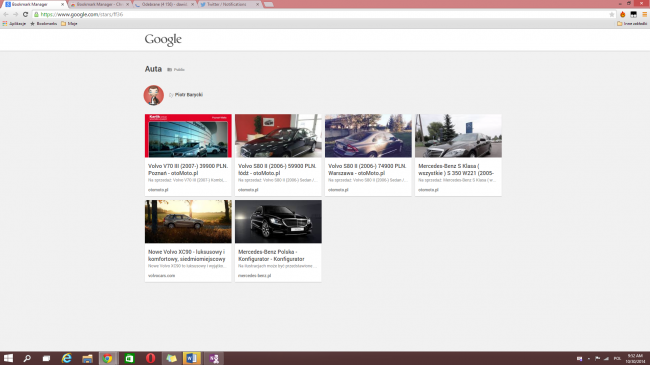Open the Aplikacje apps shortcut in the bookmarks bar
Screen dimensions: 650x365
click(14, 24)
